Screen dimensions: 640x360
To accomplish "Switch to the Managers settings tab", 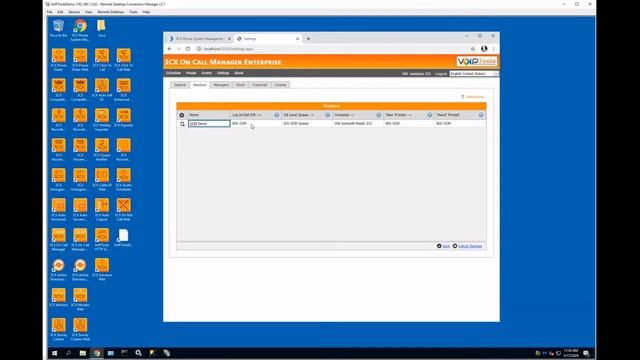I will pos(221,85).
